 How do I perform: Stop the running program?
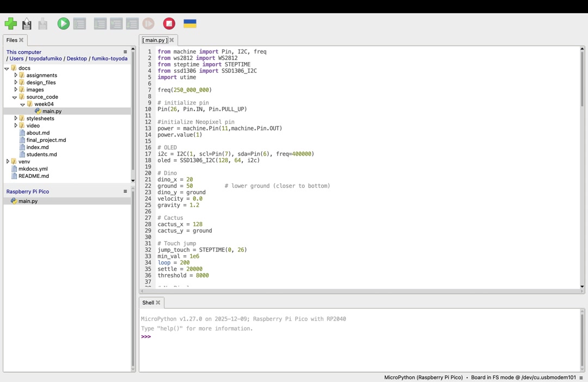pyautogui.click(x=169, y=23)
